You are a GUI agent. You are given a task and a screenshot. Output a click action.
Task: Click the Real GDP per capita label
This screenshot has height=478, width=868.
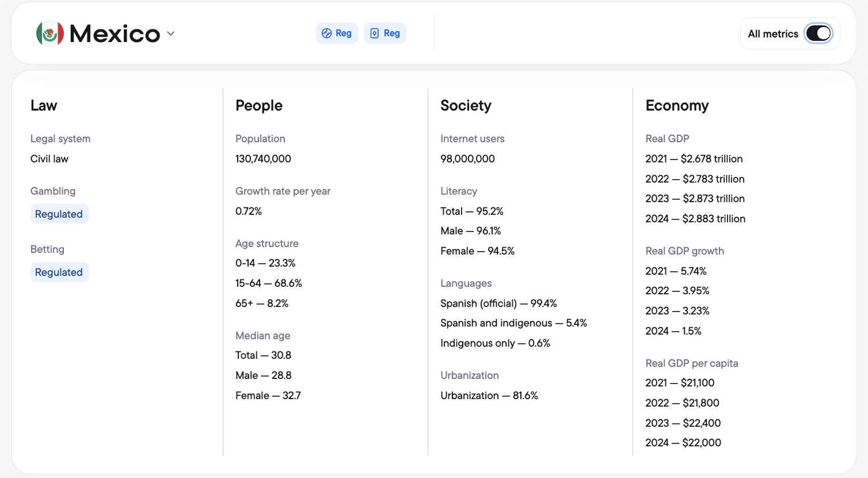coord(691,363)
